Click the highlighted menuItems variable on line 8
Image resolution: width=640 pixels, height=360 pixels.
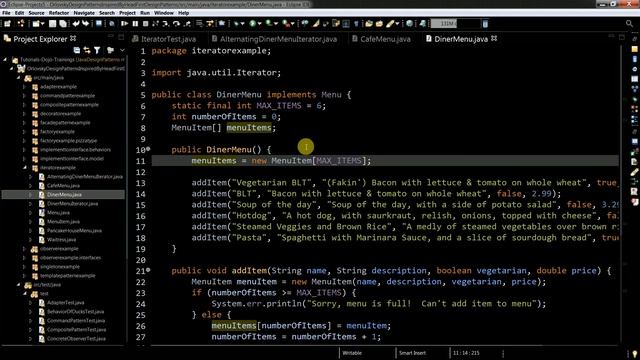click(249, 128)
